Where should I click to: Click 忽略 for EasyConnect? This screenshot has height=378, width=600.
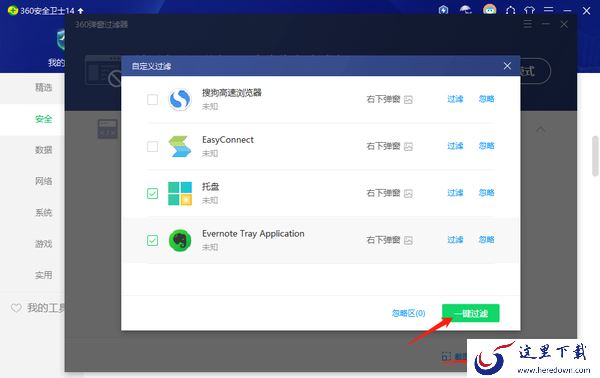[486, 146]
